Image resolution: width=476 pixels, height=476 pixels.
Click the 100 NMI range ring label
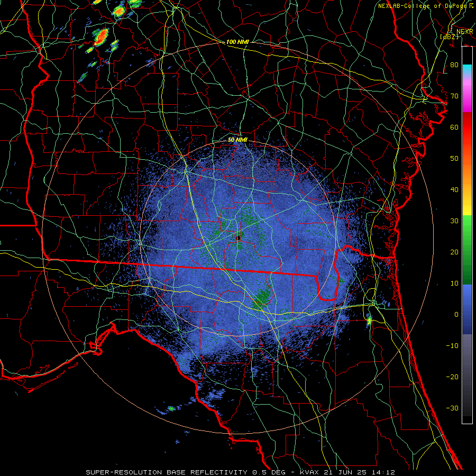[237, 42]
